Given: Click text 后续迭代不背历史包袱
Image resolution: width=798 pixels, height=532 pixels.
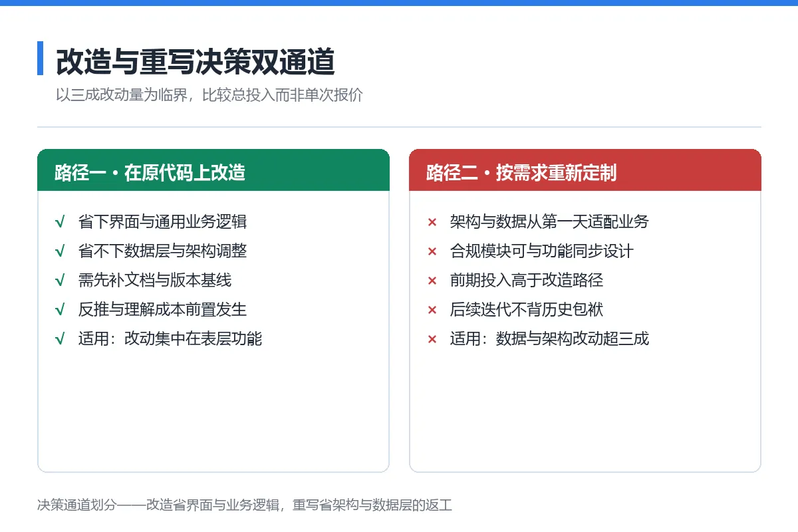Looking at the screenshot, I should point(527,310).
